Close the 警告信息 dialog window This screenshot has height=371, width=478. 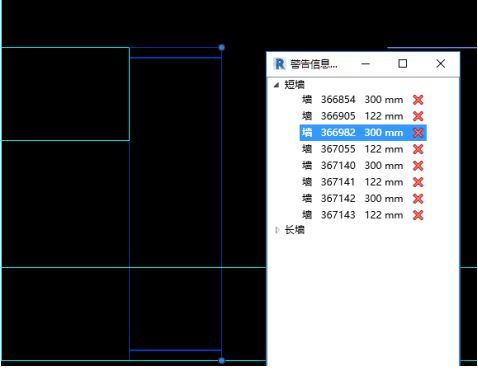pos(441,64)
